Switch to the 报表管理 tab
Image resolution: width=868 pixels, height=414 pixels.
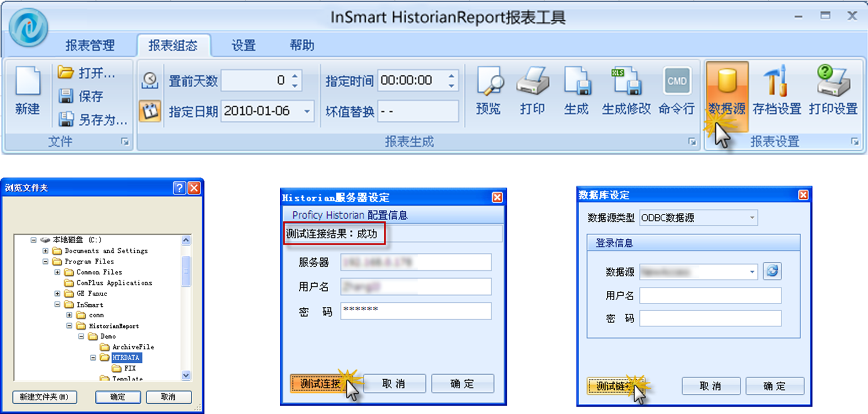(x=90, y=46)
